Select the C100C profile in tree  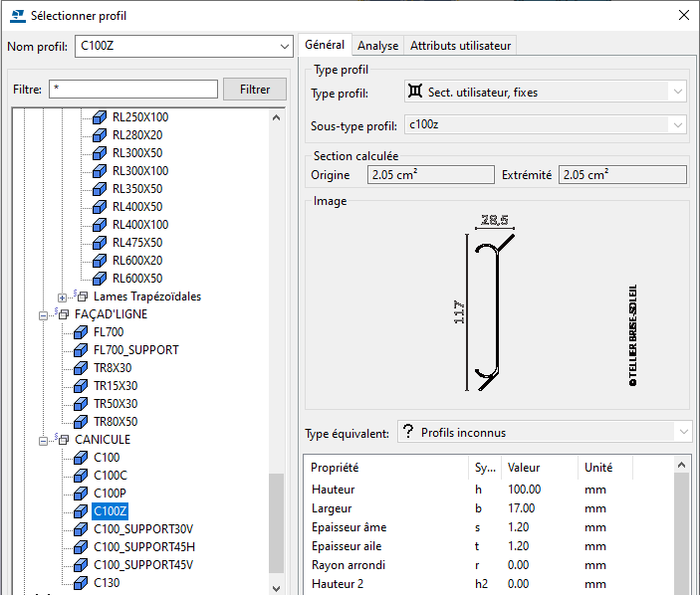pos(110,476)
